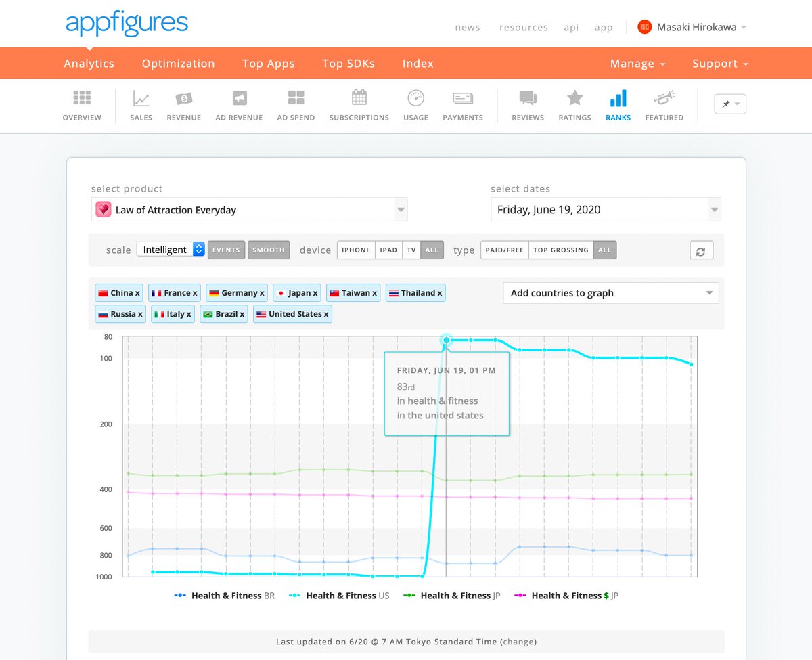Open the Payments report icon

pyautogui.click(x=463, y=98)
